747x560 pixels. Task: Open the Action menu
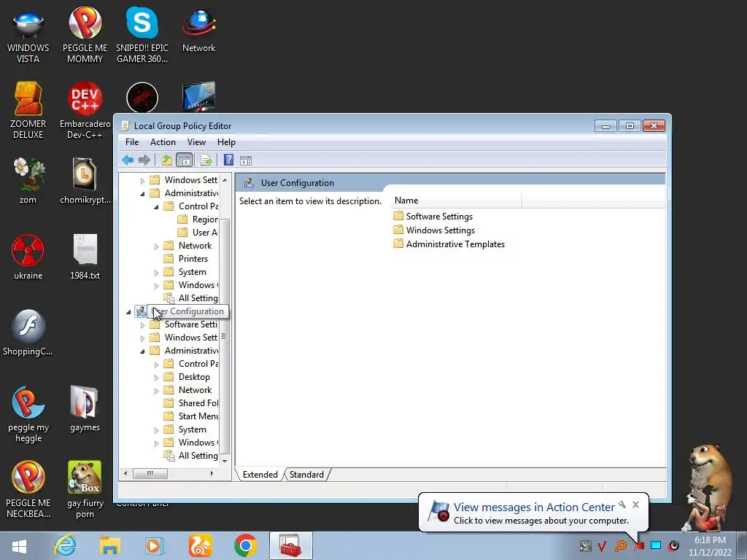(163, 142)
